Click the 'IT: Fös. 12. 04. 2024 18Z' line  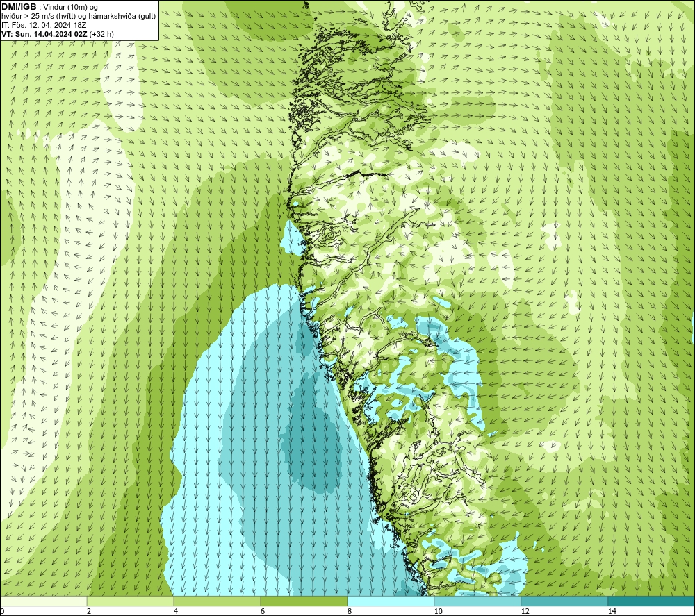[43, 25]
